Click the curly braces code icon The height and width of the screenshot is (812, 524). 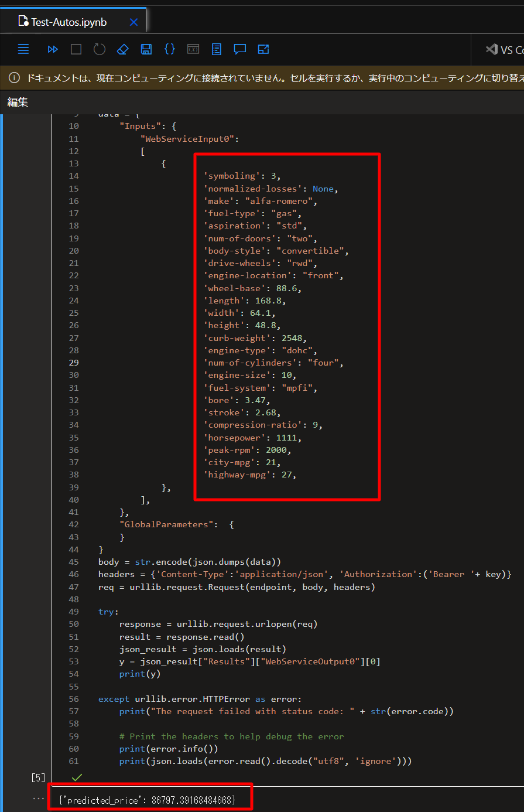click(170, 49)
